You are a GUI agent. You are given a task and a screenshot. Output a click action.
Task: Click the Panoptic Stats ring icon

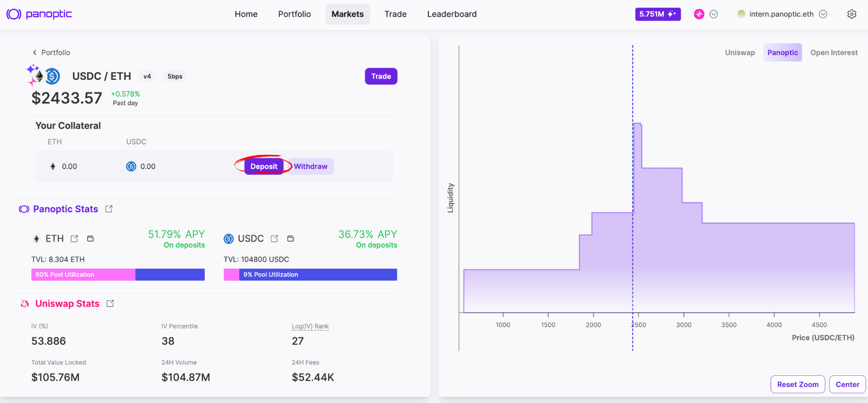coord(24,209)
